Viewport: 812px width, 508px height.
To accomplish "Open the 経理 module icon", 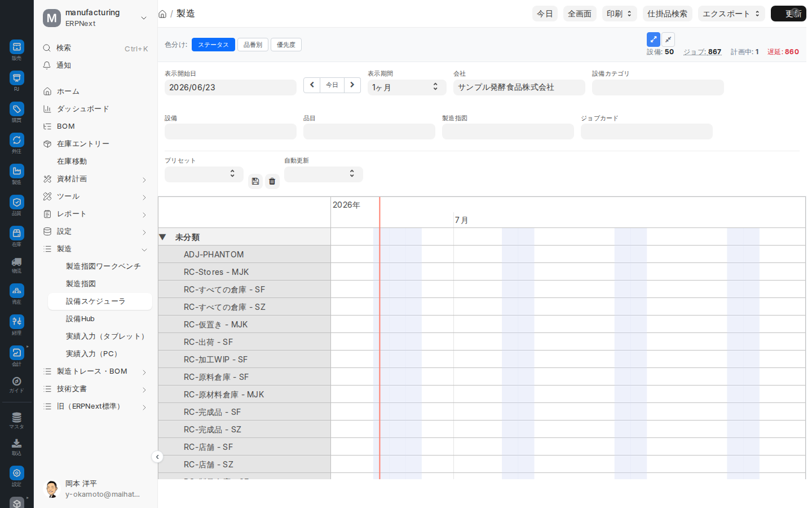I will point(17,322).
